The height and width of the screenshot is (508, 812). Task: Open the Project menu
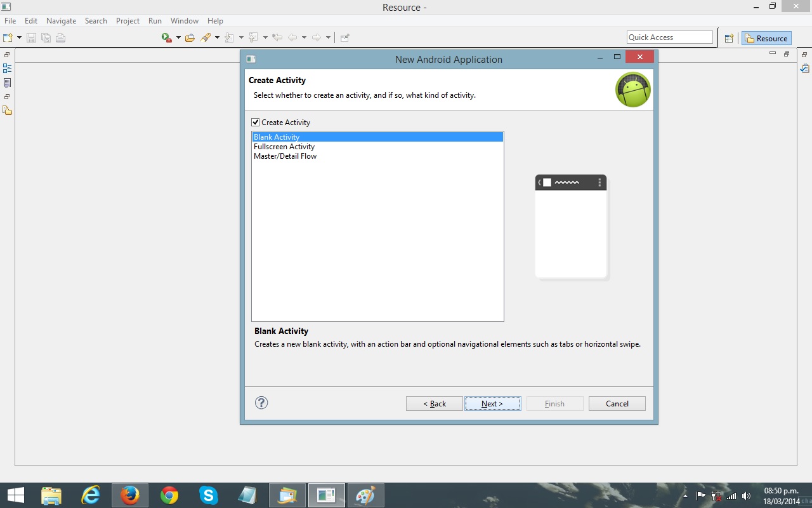[x=128, y=21]
